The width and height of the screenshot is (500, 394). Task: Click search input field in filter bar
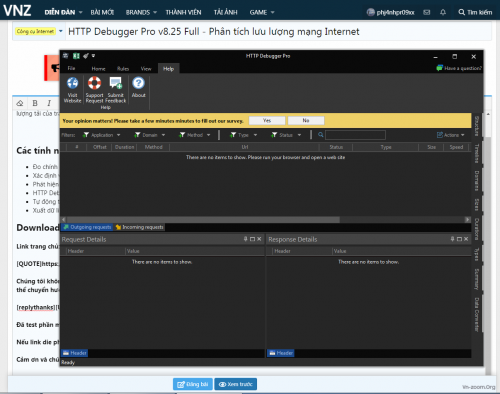pyautogui.click(x=355, y=135)
